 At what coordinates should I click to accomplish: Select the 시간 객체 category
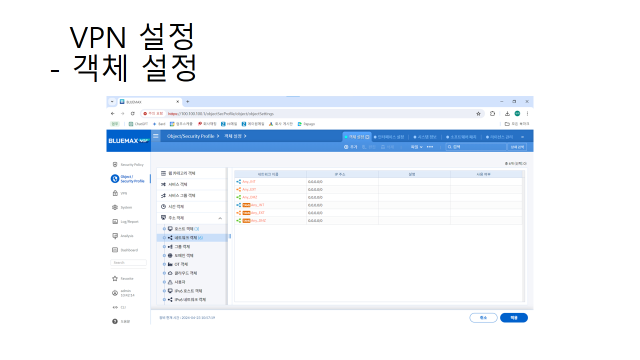192,207
